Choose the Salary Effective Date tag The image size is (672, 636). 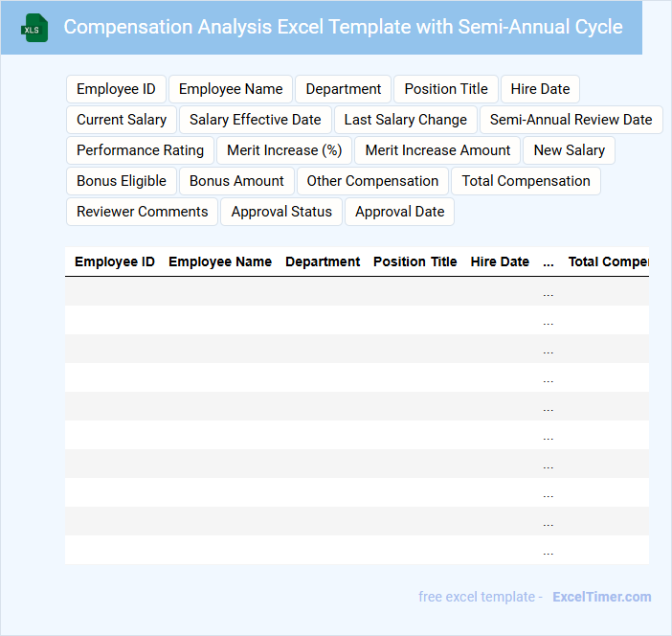256,120
